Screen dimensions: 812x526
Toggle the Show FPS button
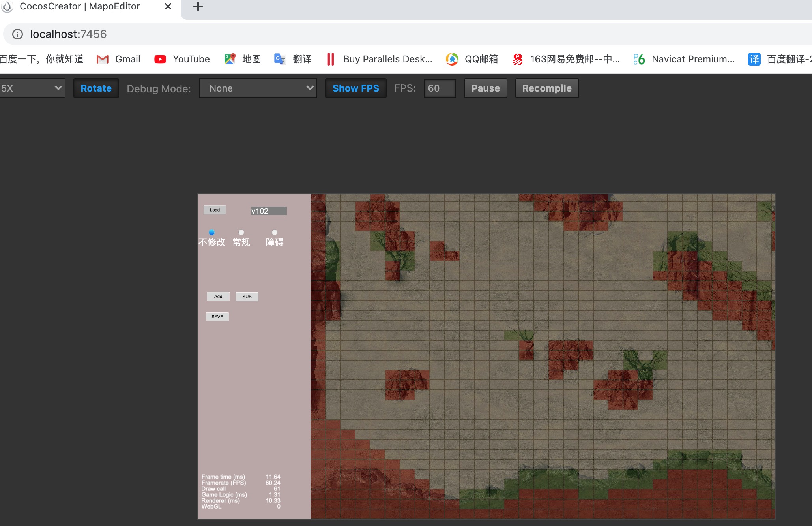(x=355, y=88)
